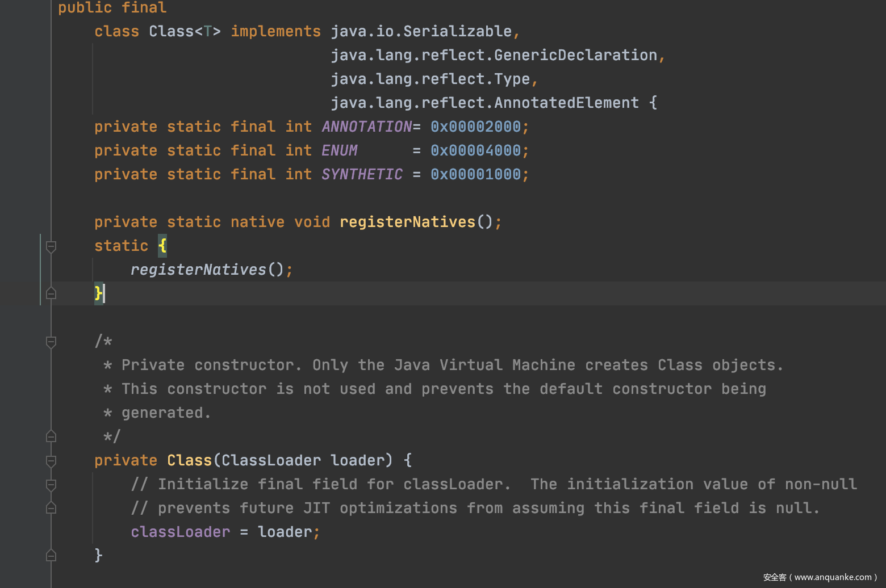Click the ENUM constant name

pyautogui.click(x=339, y=150)
